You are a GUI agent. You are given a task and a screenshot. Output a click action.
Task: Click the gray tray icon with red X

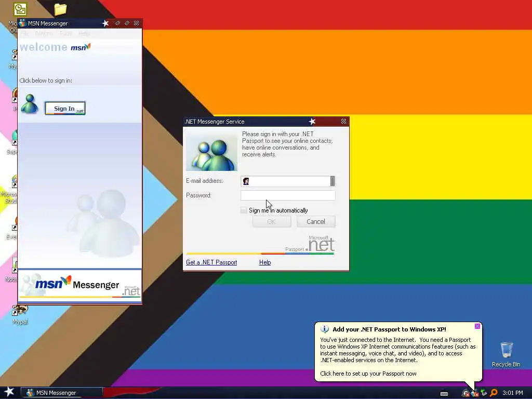tap(466, 393)
